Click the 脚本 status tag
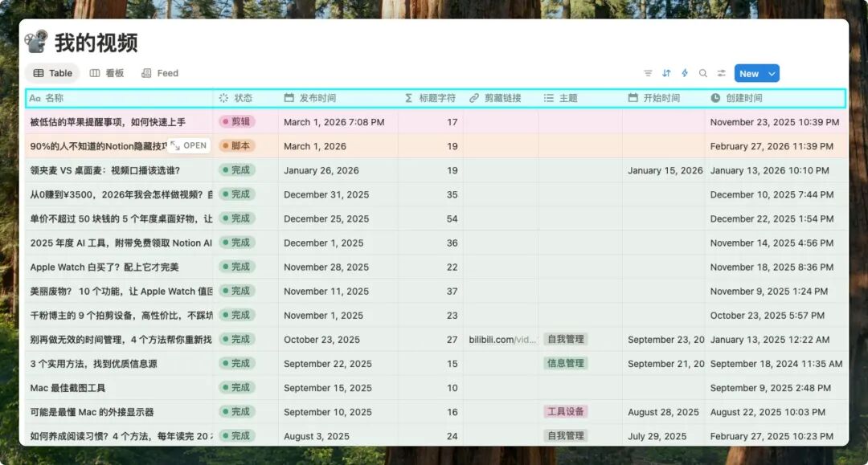The image size is (868, 465). [x=237, y=146]
